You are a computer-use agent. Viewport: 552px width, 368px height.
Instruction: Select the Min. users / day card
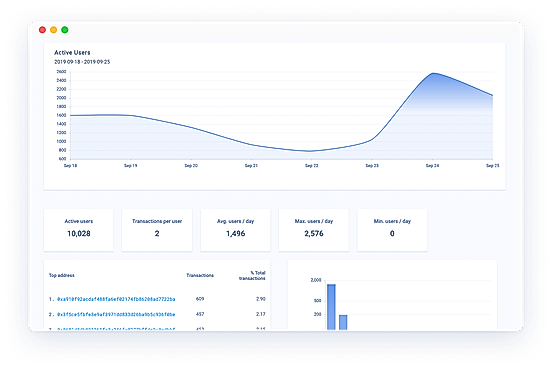point(392,230)
